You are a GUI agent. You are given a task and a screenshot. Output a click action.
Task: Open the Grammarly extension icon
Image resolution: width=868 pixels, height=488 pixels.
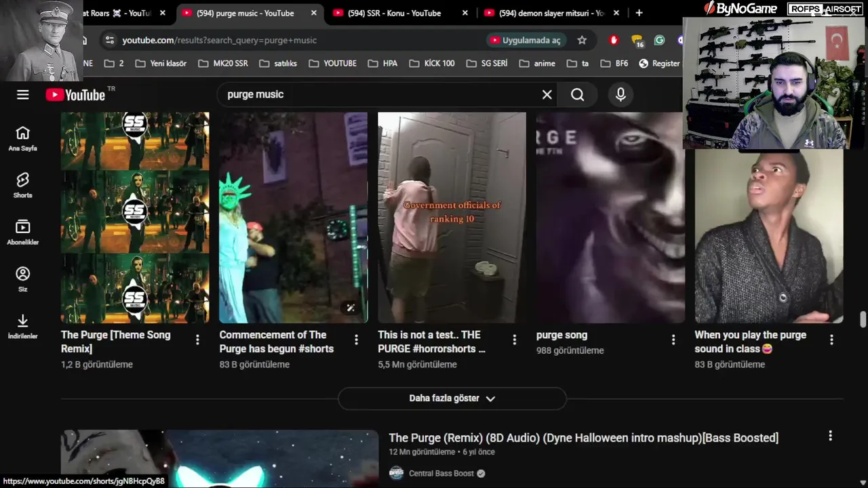pos(659,40)
